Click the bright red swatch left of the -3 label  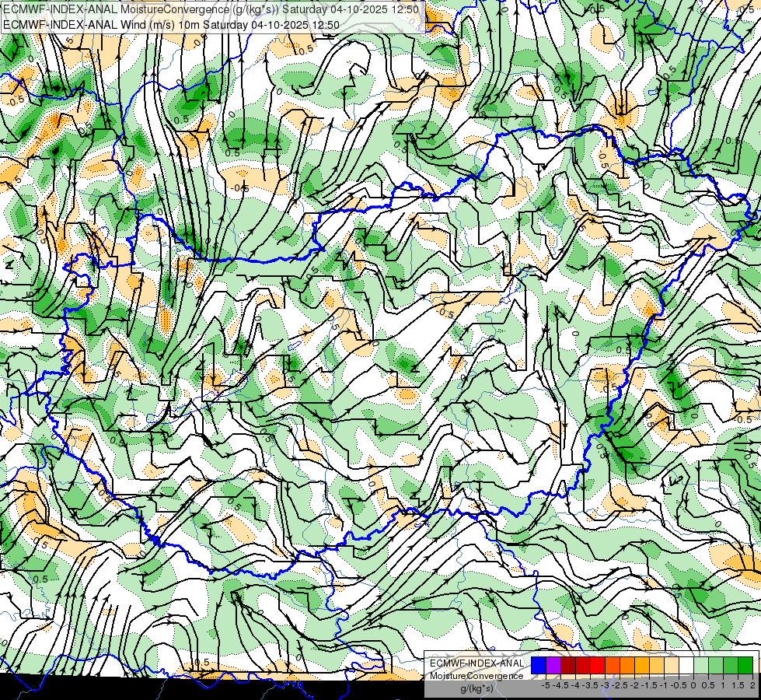click(598, 666)
